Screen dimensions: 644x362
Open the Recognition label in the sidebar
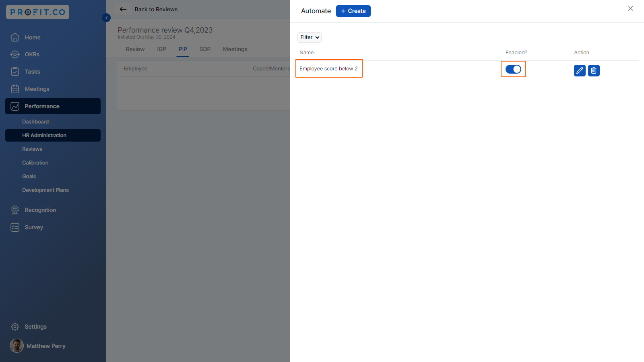(x=40, y=210)
